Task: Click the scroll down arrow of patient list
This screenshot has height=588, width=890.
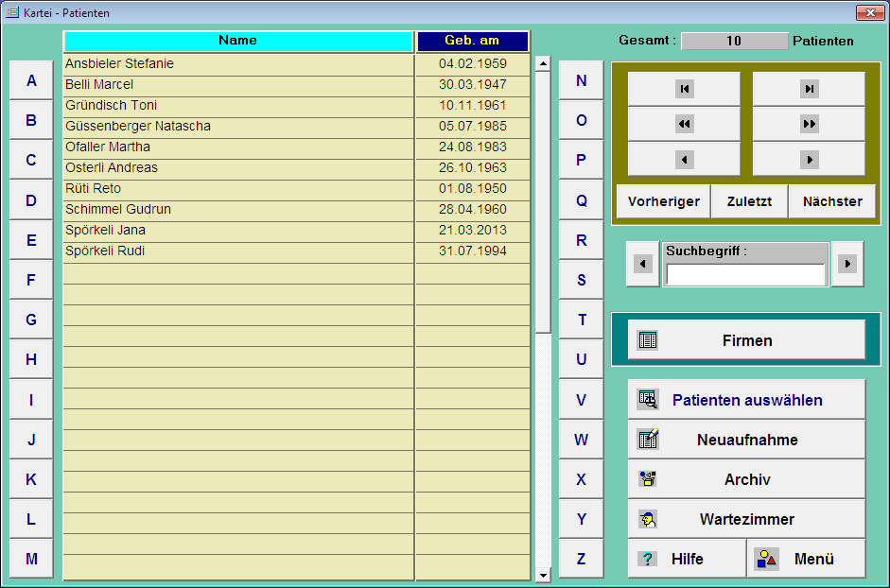Action: click(x=543, y=575)
